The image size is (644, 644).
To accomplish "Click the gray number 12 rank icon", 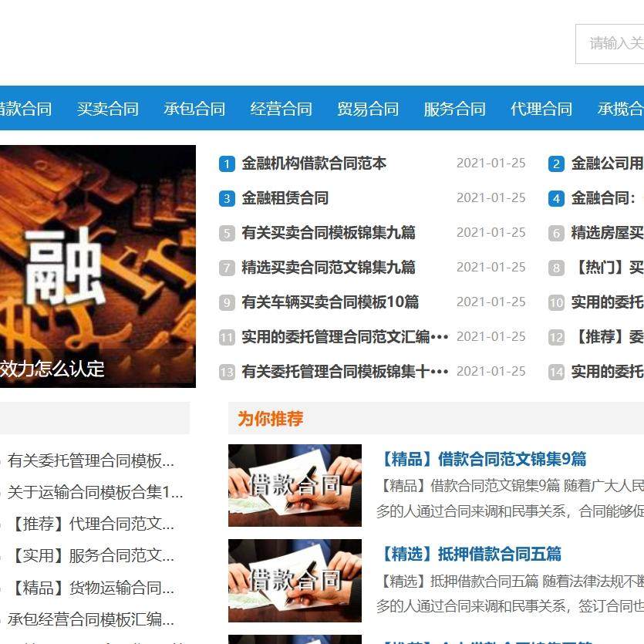I will tap(555, 337).
